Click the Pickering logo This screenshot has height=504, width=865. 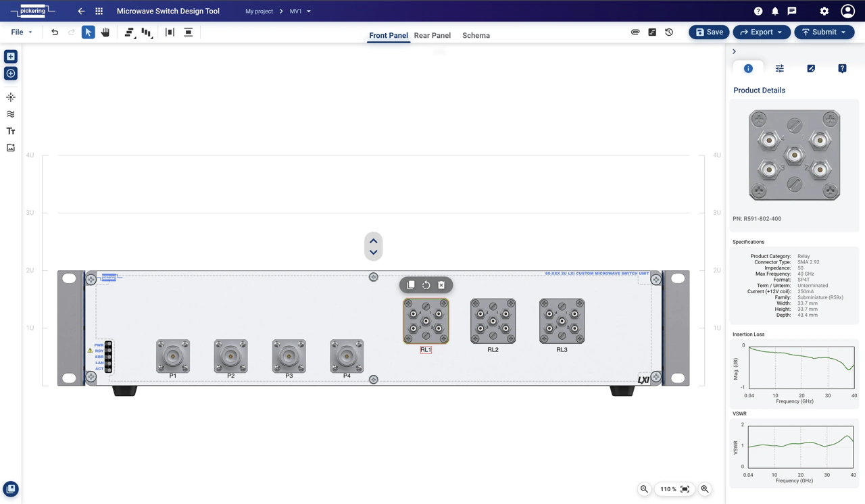pyautogui.click(x=32, y=11)
